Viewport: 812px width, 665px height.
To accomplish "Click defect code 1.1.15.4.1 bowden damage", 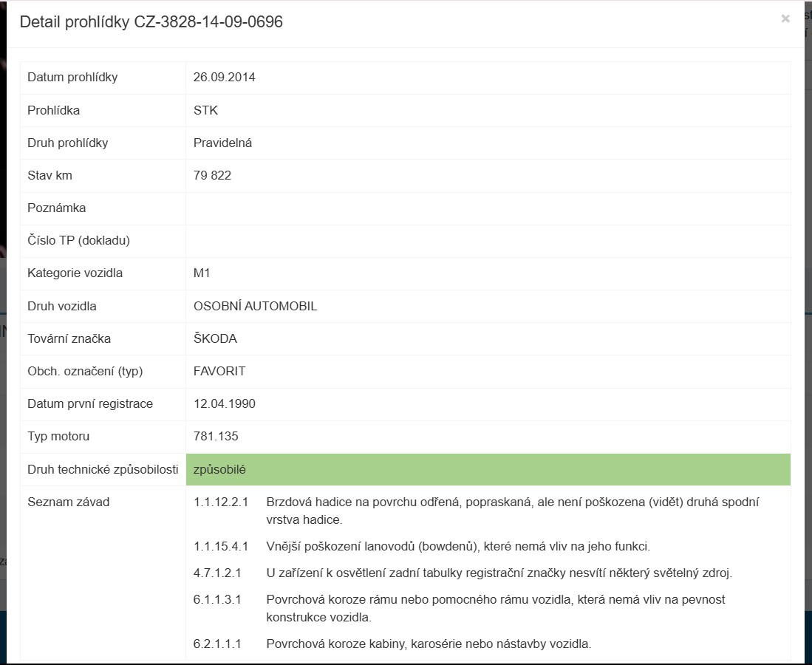I will click(x=221, y=546).
